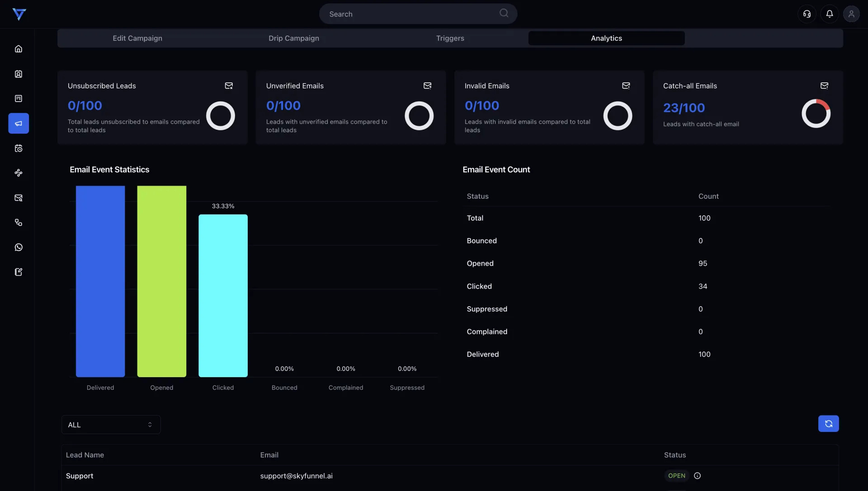Click the cyan Clicked bar in chart

click(x=223, y=295)
